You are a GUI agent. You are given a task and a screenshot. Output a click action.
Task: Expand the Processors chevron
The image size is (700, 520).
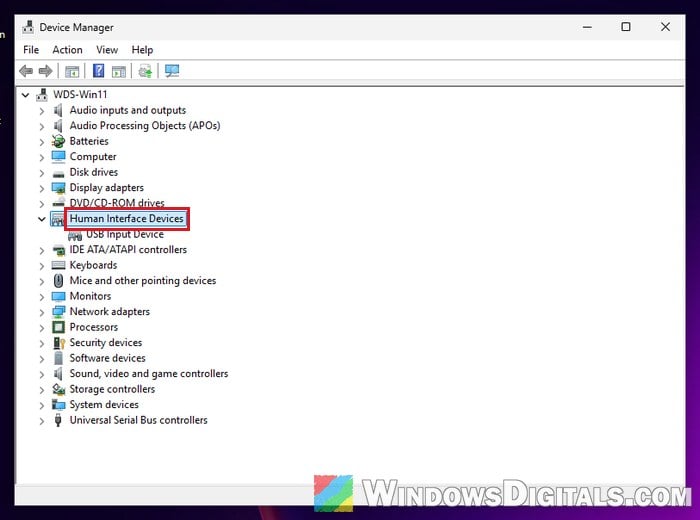pos(42,328)
